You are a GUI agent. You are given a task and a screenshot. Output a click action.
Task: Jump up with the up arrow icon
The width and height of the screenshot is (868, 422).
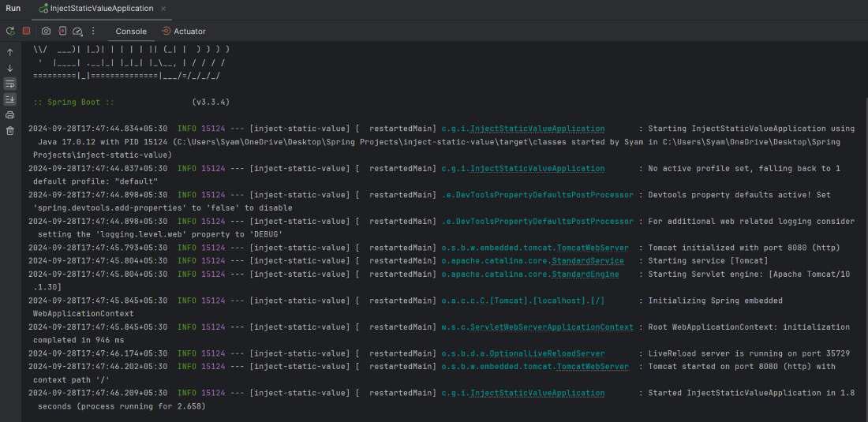(10, 53)
